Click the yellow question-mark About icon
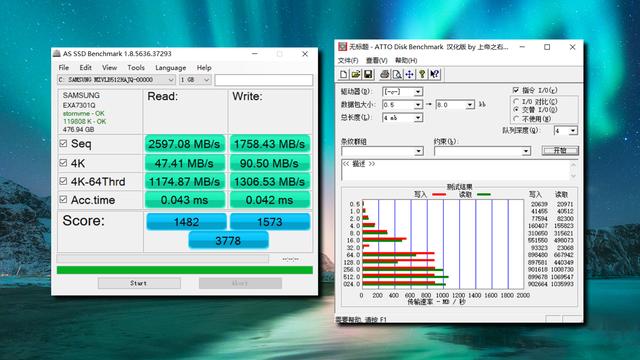640x360 pixels. coord(422,74)
